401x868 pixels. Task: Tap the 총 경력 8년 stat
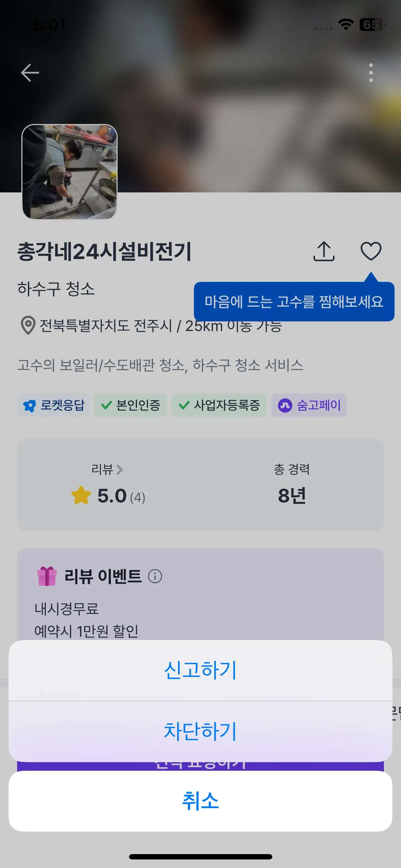[x=292, y=485]
